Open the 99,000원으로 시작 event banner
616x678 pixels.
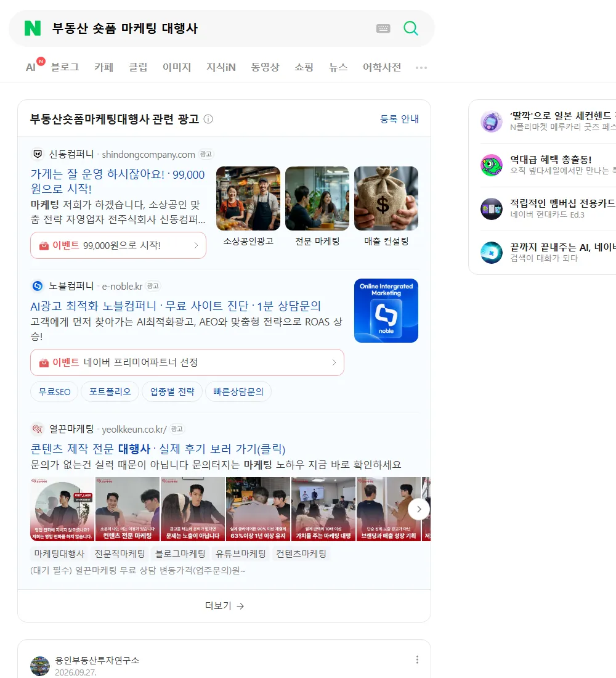point(118,245)
